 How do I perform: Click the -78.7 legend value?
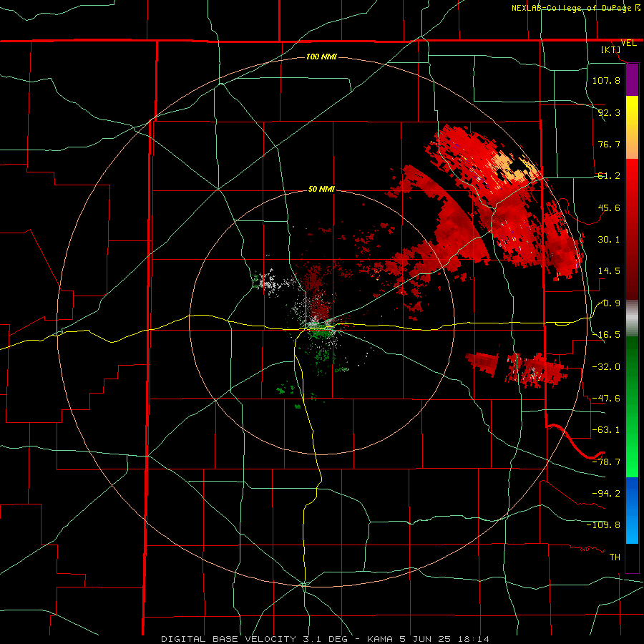[606, 462]
